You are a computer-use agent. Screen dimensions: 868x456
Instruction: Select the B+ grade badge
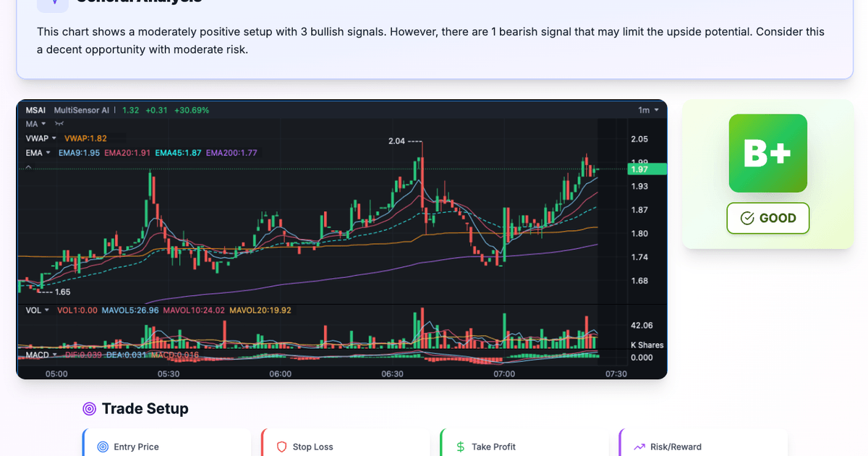(767, 153)
